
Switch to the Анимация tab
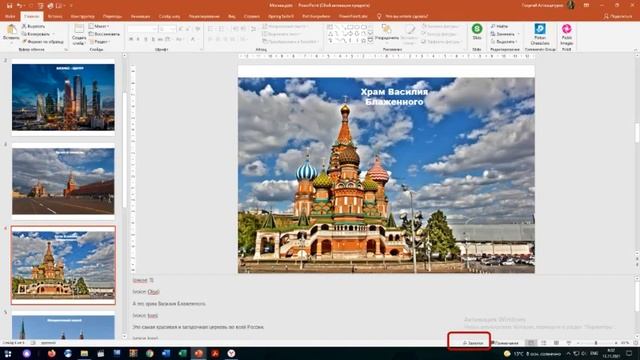[x=140, y=16]
